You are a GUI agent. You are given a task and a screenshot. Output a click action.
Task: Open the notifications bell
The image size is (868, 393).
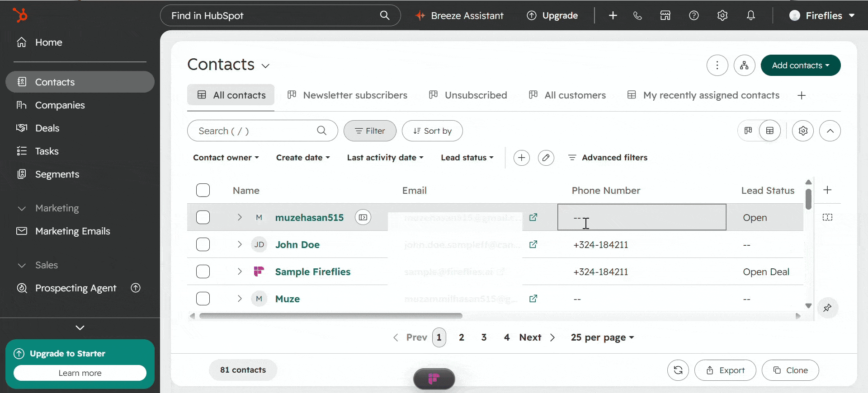click(x=751, y=16)
